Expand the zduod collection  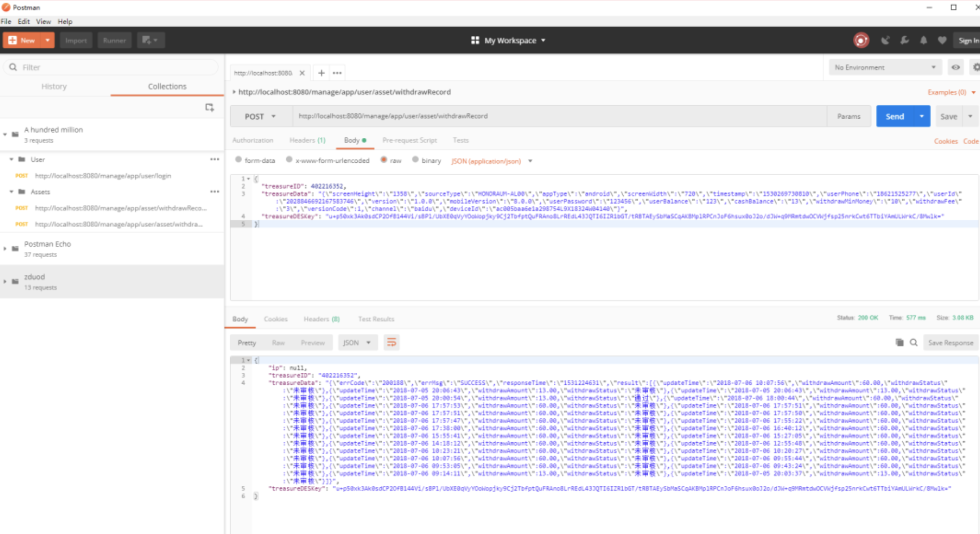[x=5, y=282]
